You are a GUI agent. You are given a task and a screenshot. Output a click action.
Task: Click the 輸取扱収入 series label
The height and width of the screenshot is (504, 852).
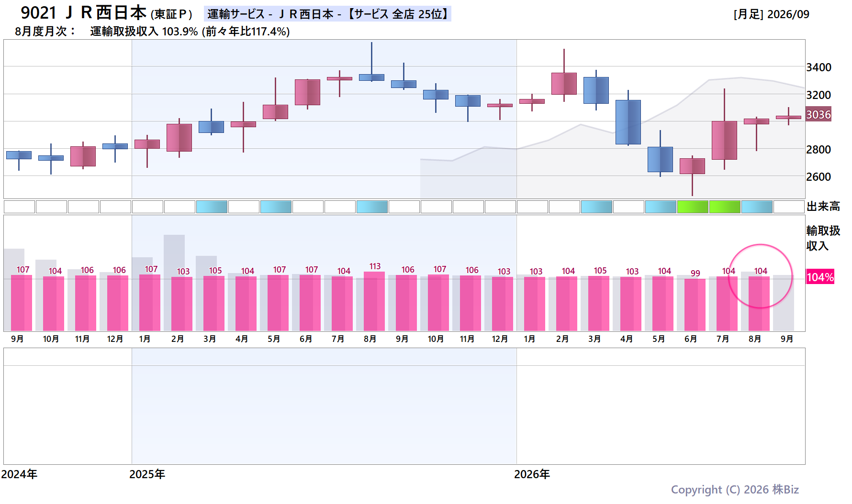point(823,238)
